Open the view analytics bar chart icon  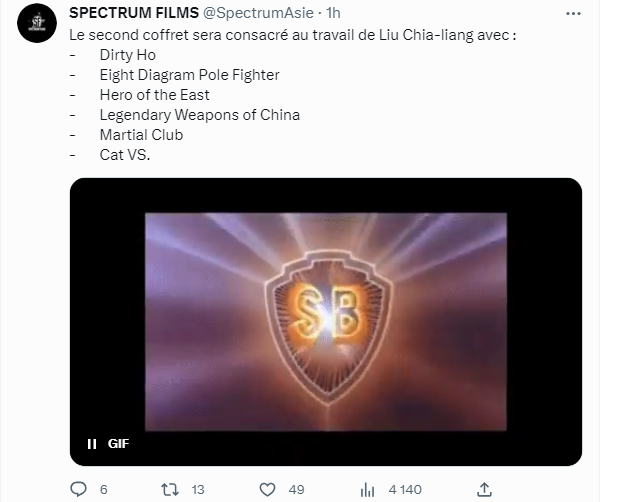(367, 490)
